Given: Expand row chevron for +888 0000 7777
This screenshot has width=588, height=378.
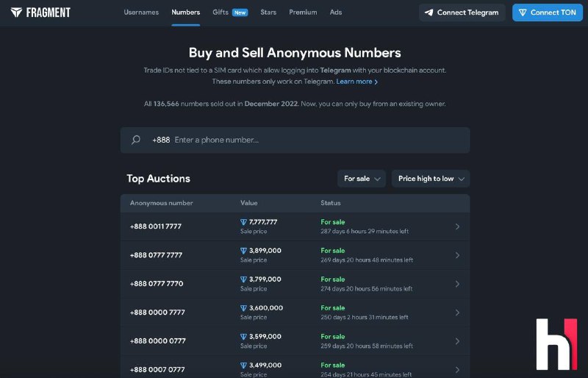Looking at the screenshot, I should 457,313.
